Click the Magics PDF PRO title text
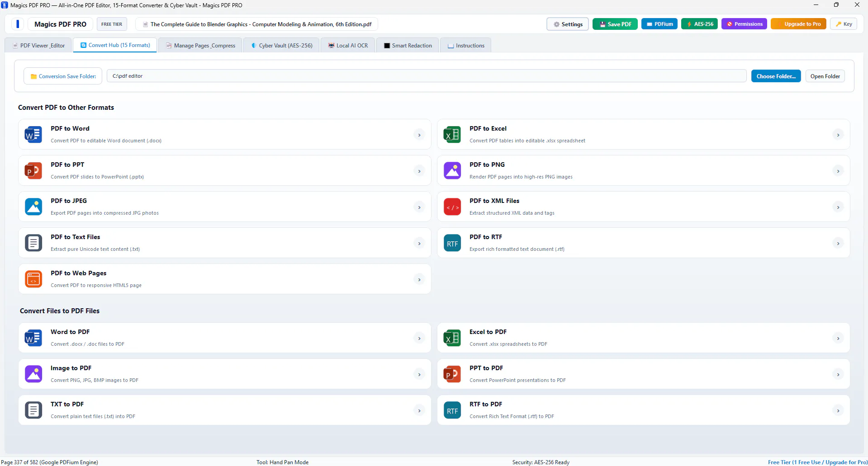Screen dimensions: 868x466 [60, 24]
